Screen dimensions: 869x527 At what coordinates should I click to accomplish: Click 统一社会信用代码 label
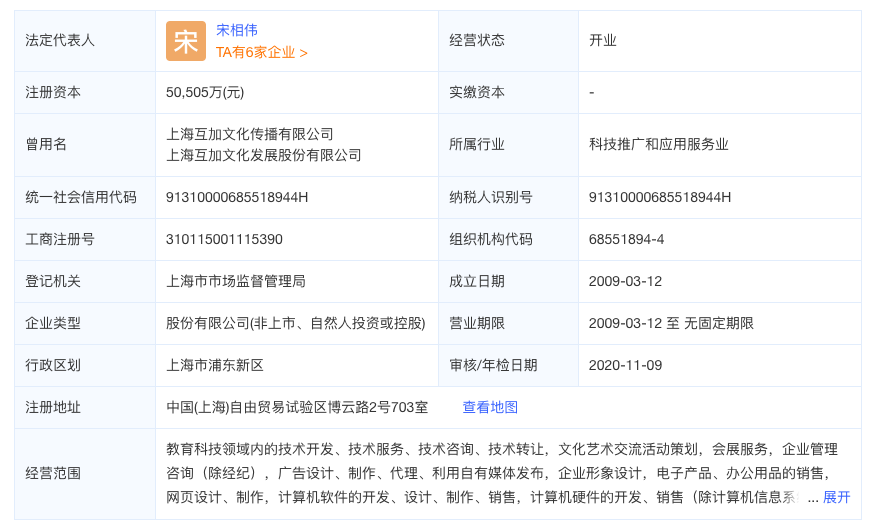tap(81, 197)
